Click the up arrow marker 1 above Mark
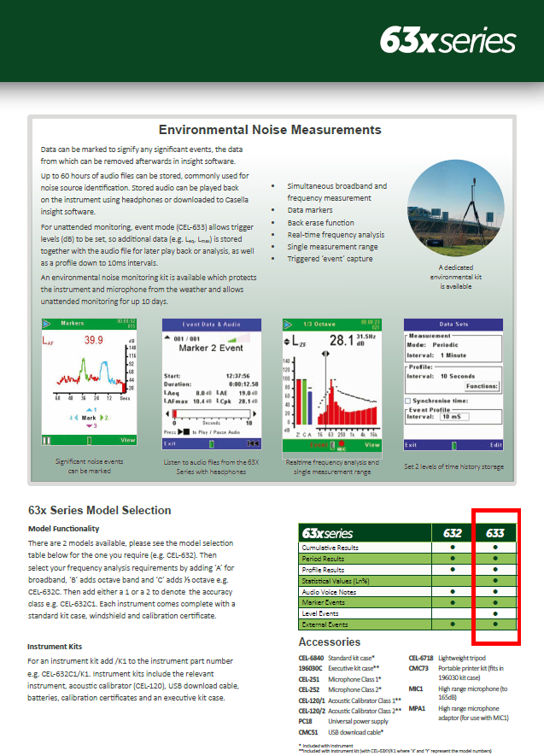544x756 pixels. pos(90,410)
